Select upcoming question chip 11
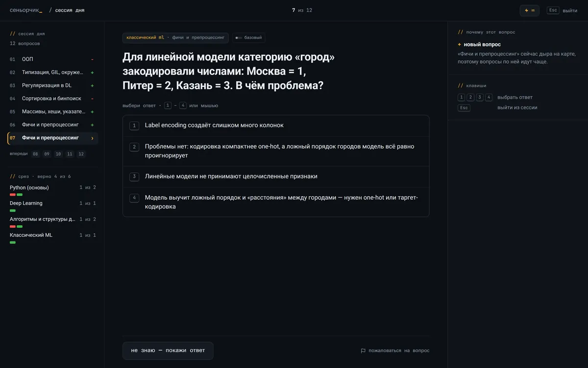The image size is (588, 368). pyautogui.click(x=70, y=154)
